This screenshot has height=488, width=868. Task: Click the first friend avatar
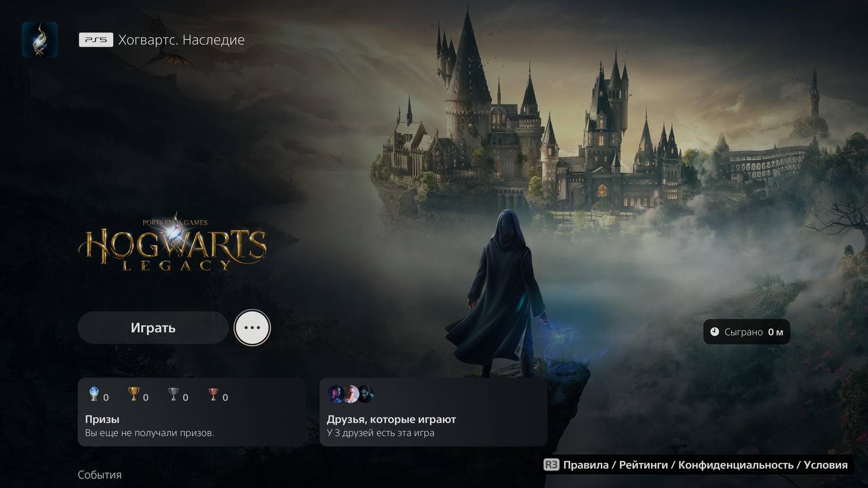[x=336, y=394]
